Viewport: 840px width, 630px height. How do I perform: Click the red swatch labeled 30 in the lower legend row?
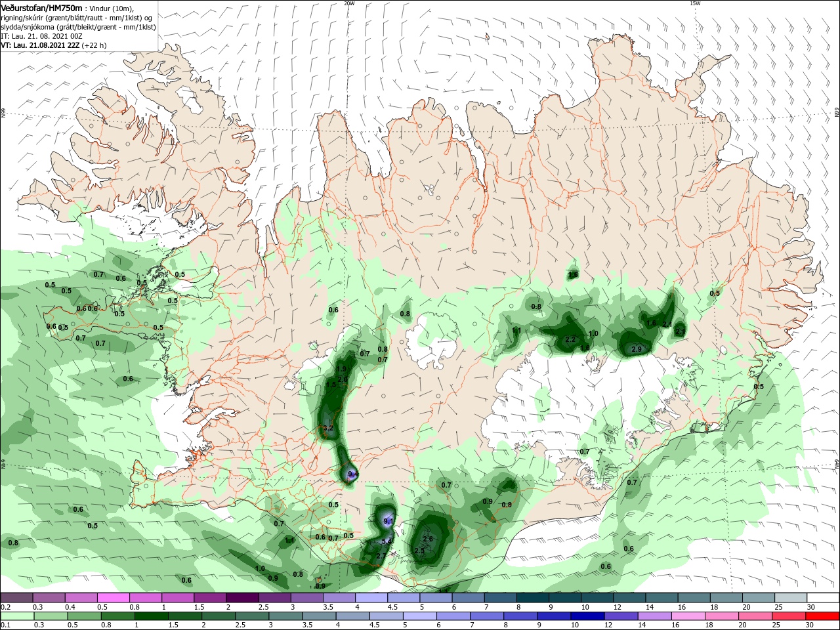[x=824, y=616]
